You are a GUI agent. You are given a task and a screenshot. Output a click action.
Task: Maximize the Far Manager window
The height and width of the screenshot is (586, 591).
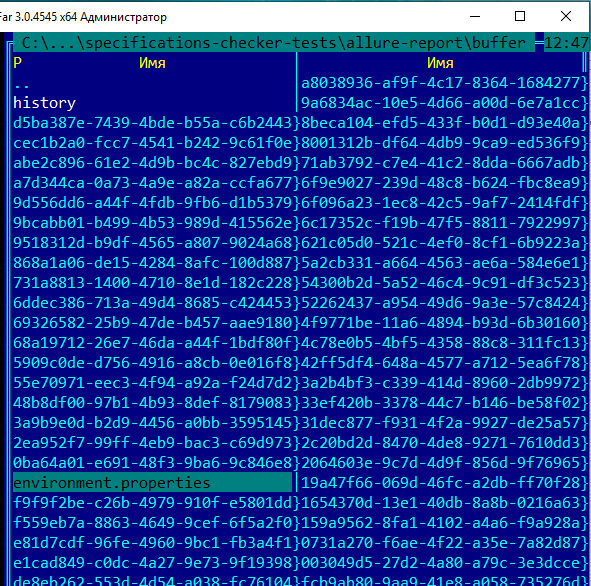click(520, 16)
